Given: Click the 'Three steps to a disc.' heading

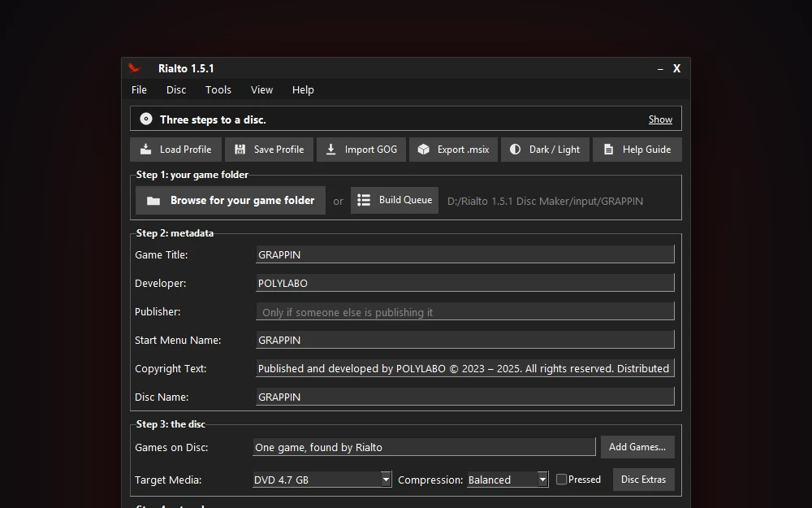Looking at the screenshot, I should coord(213,119).
